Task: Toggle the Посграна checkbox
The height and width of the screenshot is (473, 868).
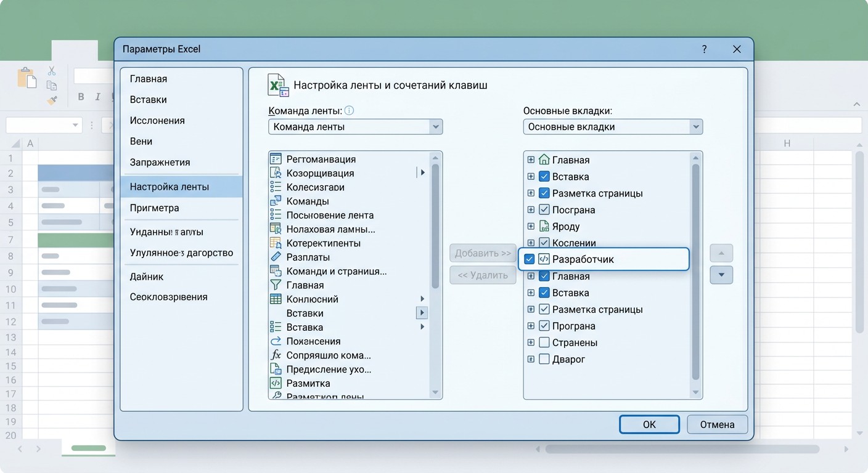Action: pyautogui.click(x=544, y=209)
